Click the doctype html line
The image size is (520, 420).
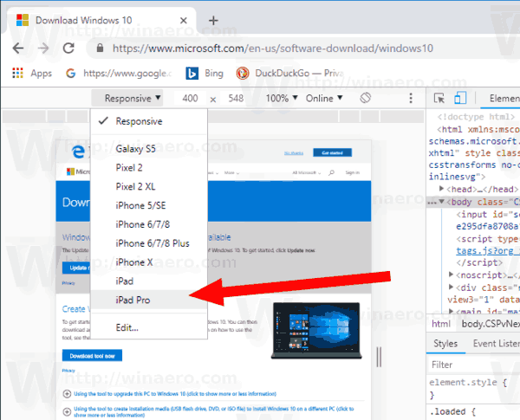pyautogui.click(x=476, y=117)
